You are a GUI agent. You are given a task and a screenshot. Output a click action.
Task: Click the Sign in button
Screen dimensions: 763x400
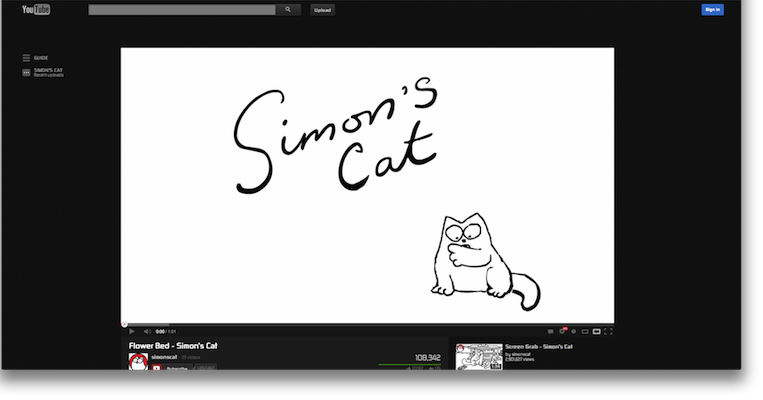point(712,10)
